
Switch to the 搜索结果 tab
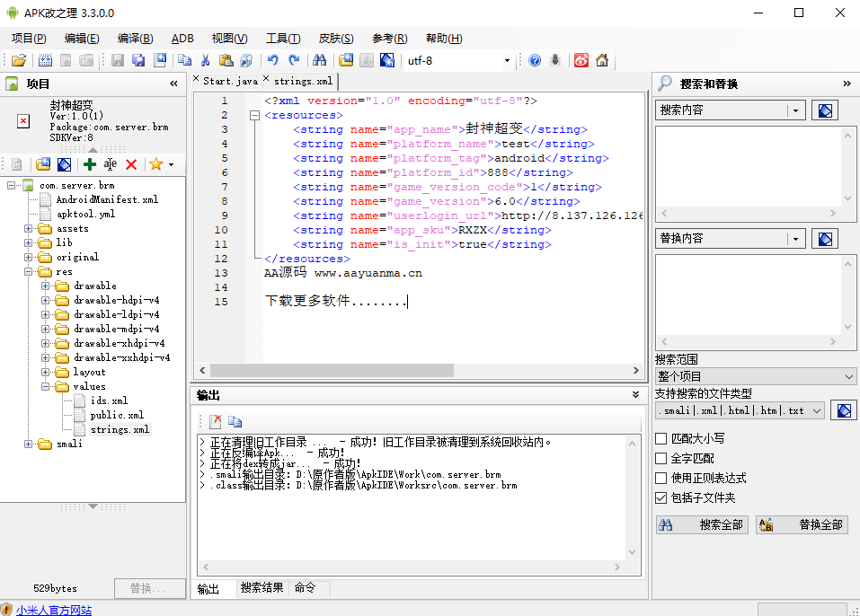click(262, 588)
